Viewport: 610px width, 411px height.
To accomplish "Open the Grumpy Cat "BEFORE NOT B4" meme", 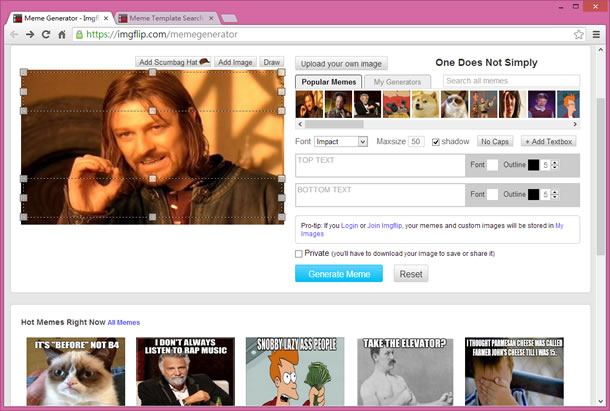I will [76, 372].
